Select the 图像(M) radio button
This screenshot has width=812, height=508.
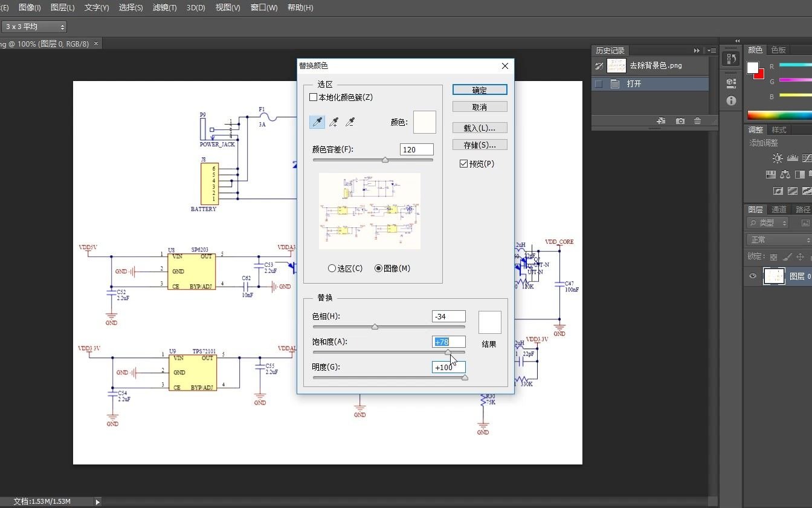coord(378,268)
